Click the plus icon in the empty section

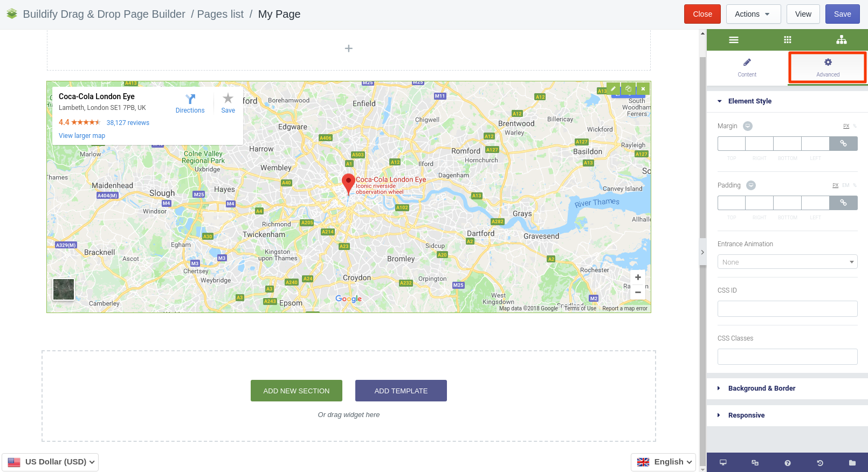[349, 48]
